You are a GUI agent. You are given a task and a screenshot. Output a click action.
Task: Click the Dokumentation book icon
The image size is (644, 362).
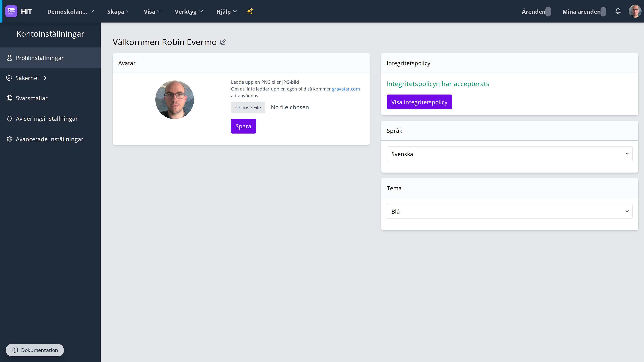pyautogui.click(x=15, y=350)
